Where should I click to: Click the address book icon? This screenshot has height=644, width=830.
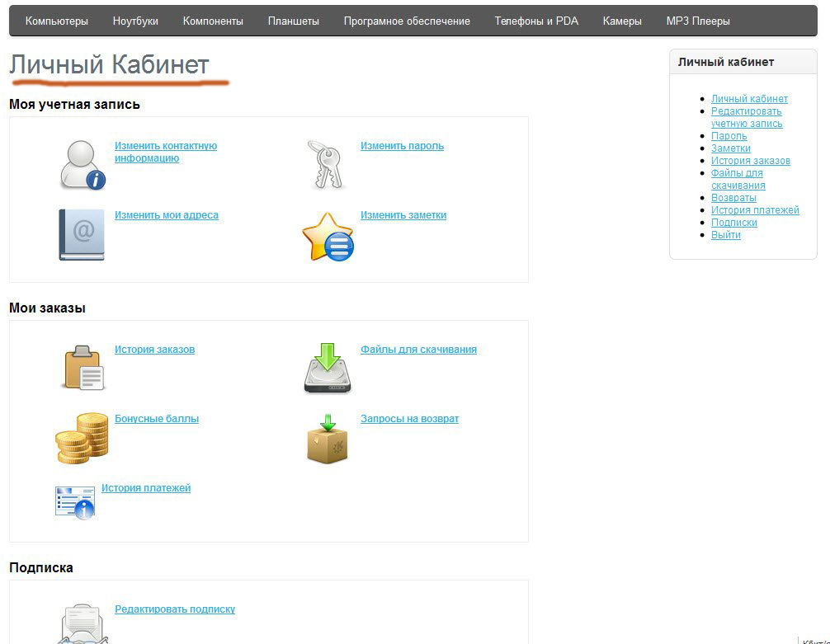pos(82,234)
